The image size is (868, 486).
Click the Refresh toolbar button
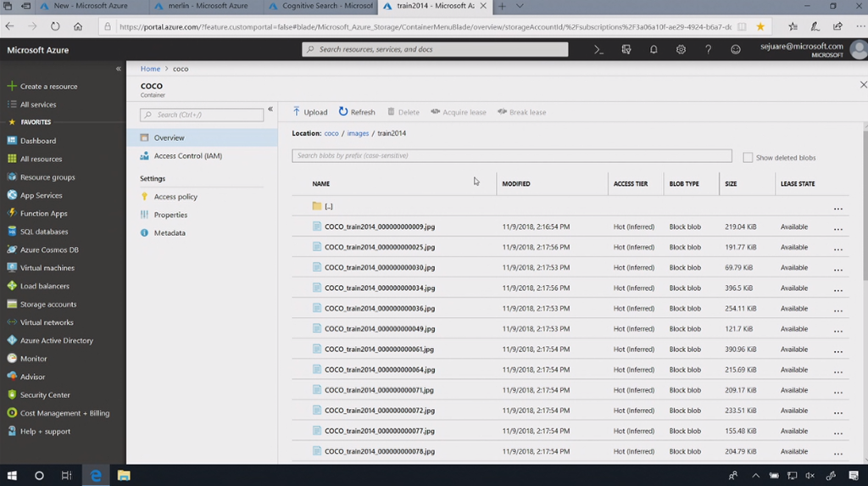357,112
